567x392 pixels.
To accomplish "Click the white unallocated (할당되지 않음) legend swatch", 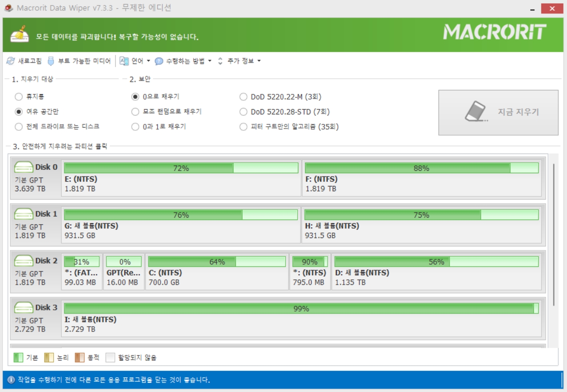I will pyautogui.click(x=110, y=357).
